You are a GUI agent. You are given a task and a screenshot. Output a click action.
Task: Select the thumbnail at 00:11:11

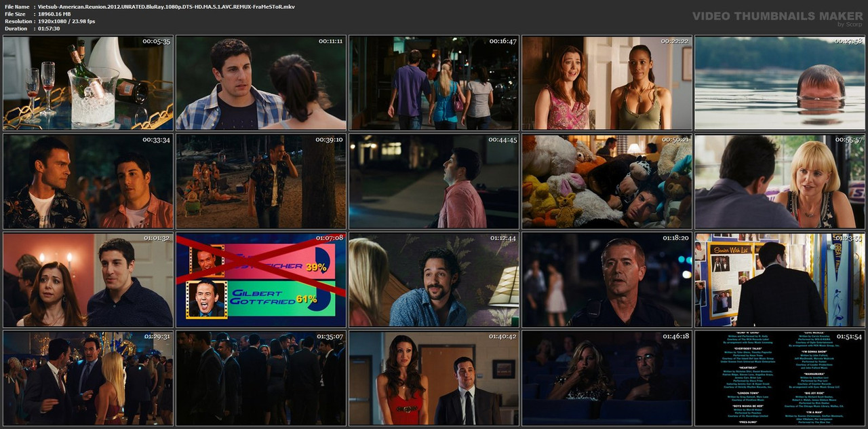click(261, 83)
